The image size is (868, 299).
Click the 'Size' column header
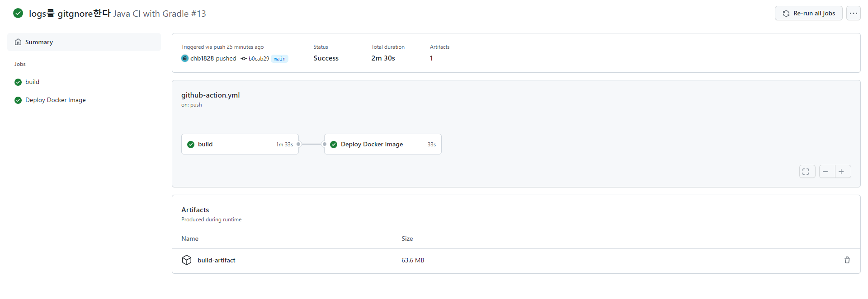point(407,238)
